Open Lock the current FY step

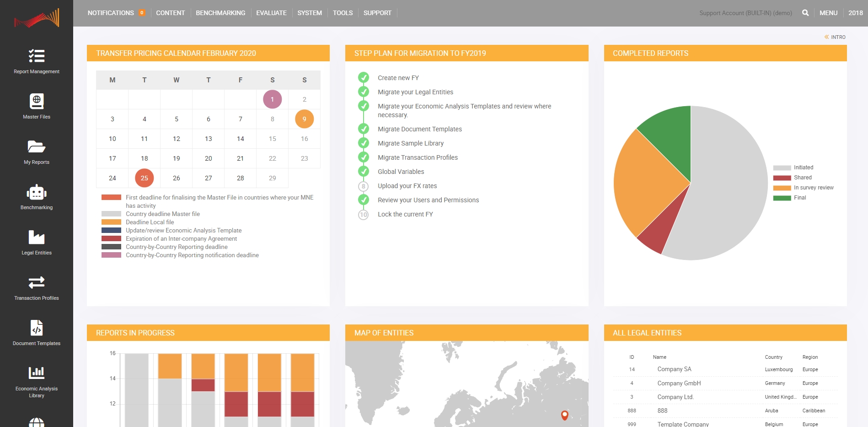pyautogui.click(x=405, y=214)
